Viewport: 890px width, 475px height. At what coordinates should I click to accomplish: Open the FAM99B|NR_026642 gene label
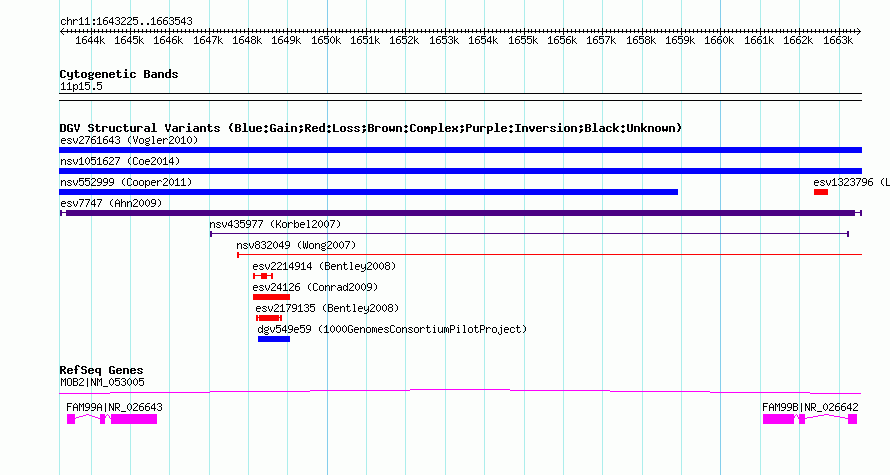pyautogui.click(x=810, y=407)
